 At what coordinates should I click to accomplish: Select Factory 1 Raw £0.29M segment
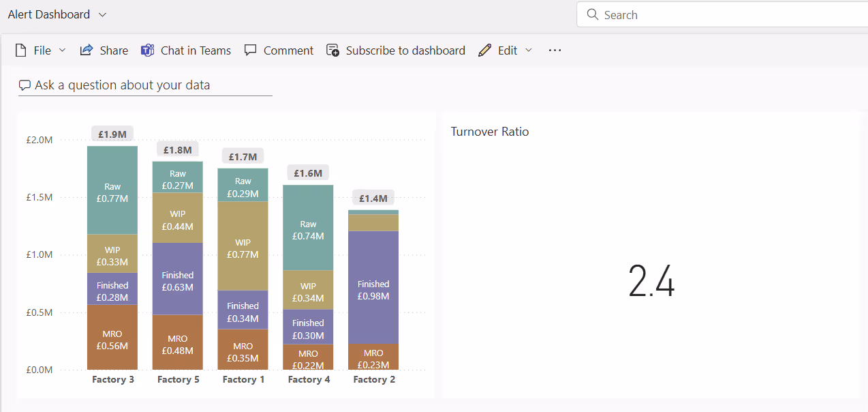pyautogui.click(x=243, y=185)
